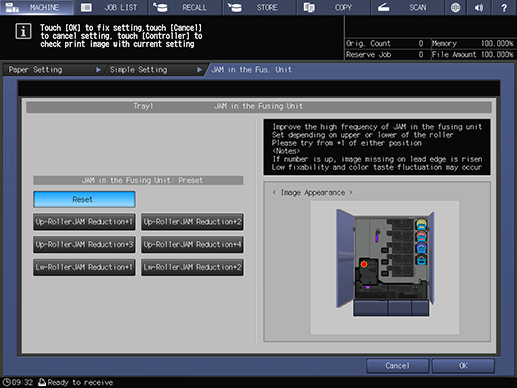Click the Ready to receive status icon
This screenshot has height=388, width=517.
pyautogui.click(x=42, y=382)
